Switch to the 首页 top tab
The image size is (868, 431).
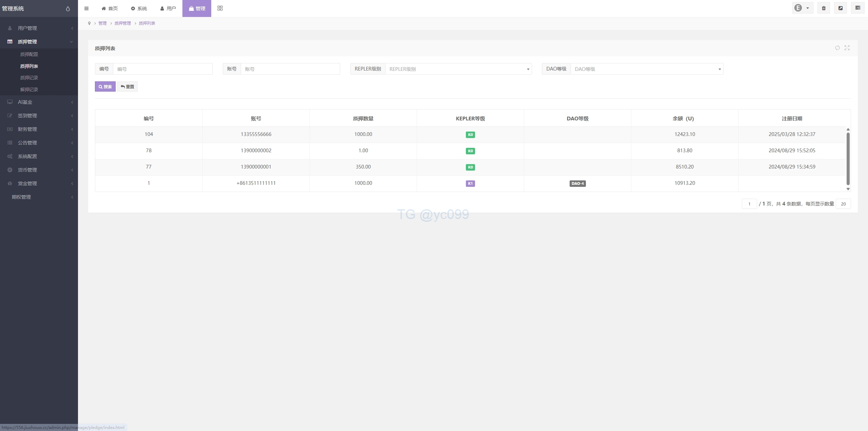click(110, 8)
